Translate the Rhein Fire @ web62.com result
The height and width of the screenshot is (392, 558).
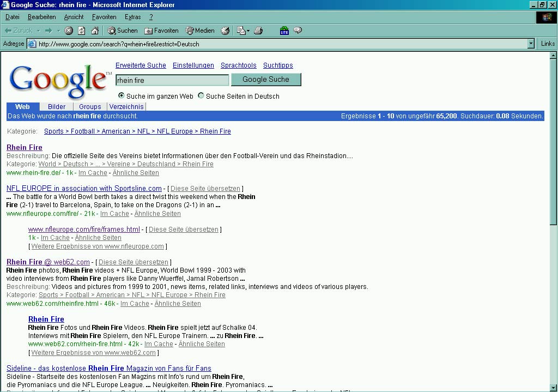134,262
